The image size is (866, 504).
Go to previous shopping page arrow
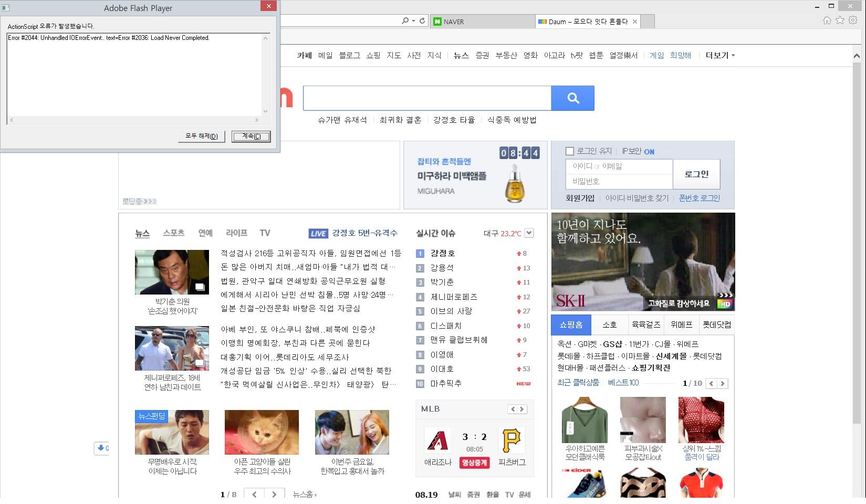[712, 384]
